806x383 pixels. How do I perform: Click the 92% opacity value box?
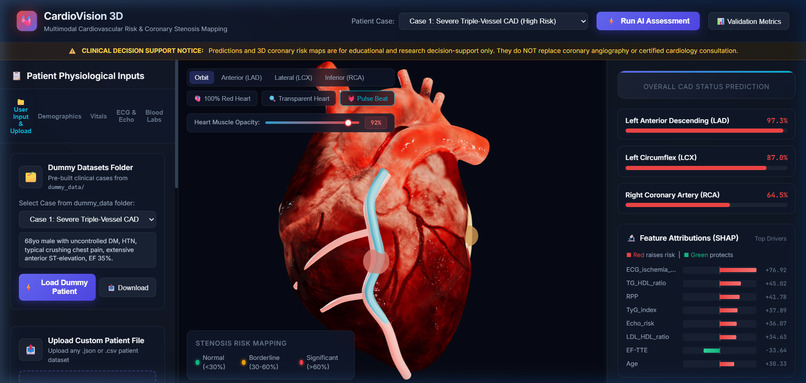(x=376, y=123)
